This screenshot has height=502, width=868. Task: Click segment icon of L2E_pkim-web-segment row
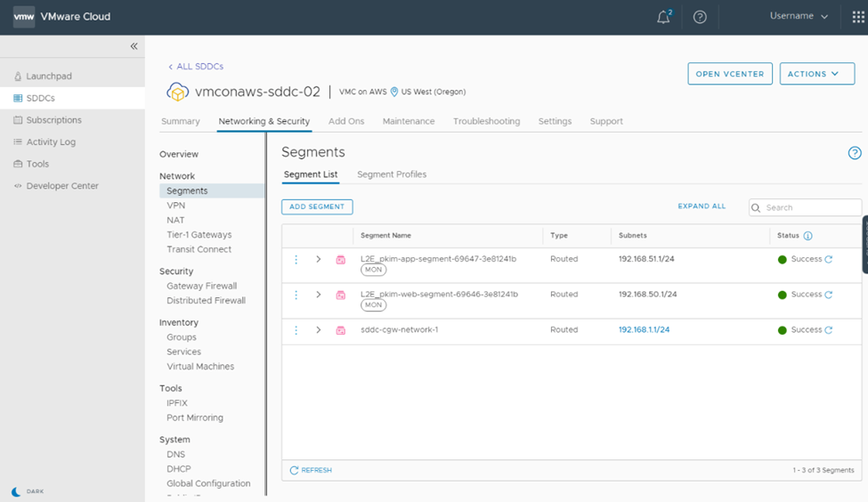pos(340,295)
